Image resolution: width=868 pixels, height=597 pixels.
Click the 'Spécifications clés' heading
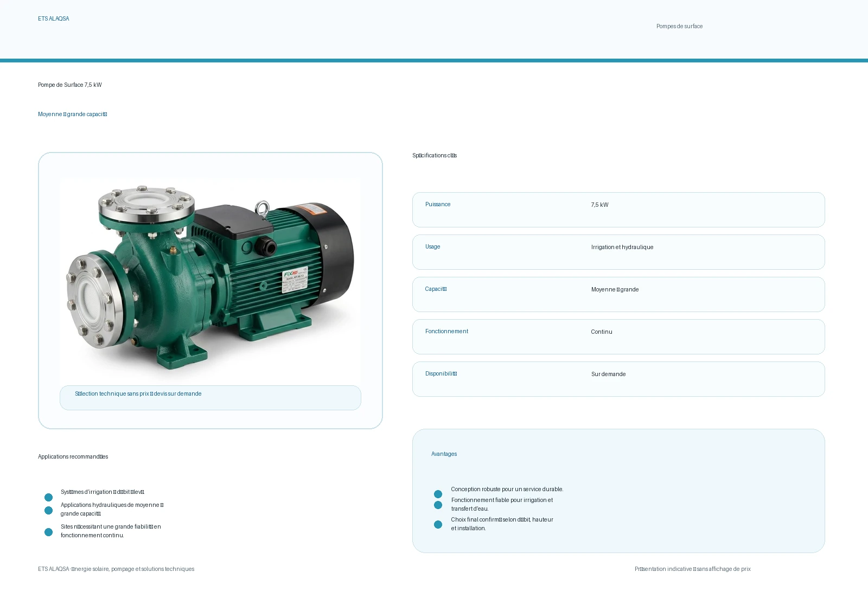(435, 155)
